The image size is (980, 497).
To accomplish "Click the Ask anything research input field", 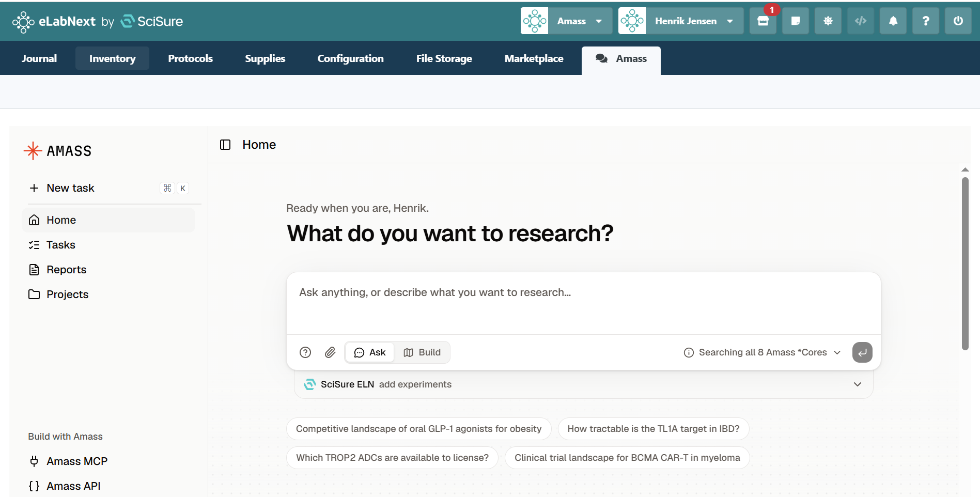I will click(x=583, y=303).
